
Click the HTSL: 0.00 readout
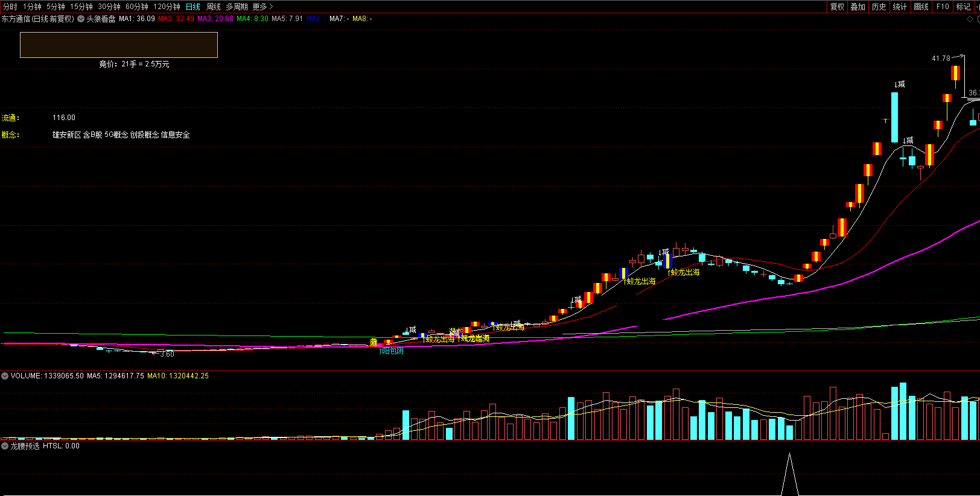click(61, 446)
